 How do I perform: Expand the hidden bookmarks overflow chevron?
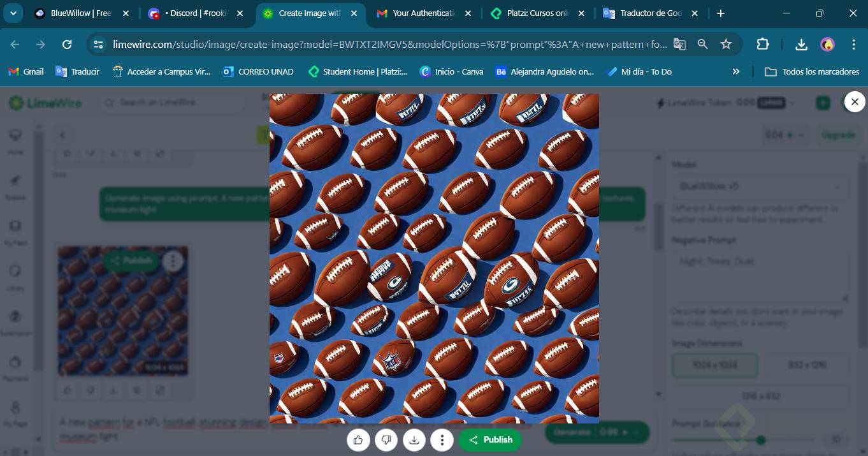(736, 71)
